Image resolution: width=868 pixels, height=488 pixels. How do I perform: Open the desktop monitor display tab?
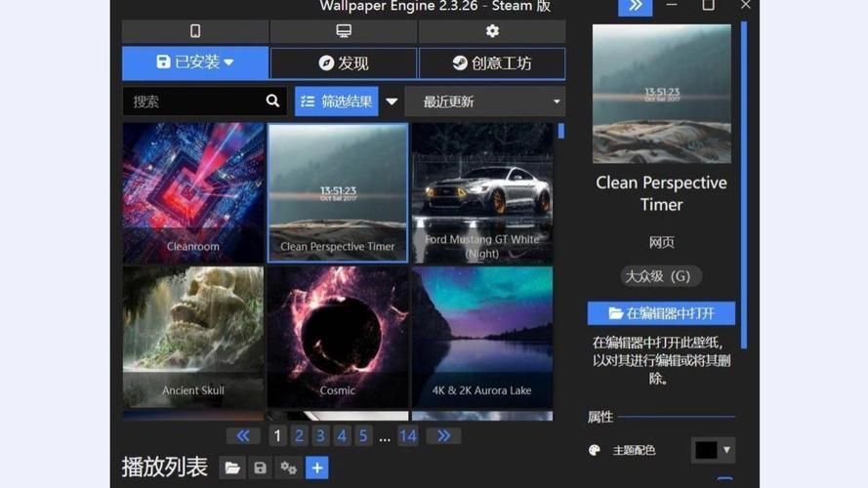point(344,31)
